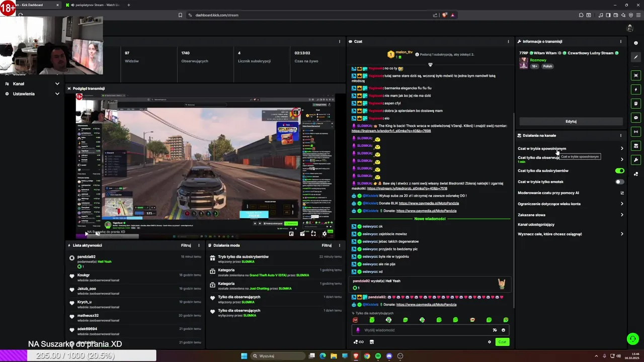This screenshot has width=644, height=362.
Task: Toggle the chat bubble widget icon in sidebar
Action: click(636, 118)
